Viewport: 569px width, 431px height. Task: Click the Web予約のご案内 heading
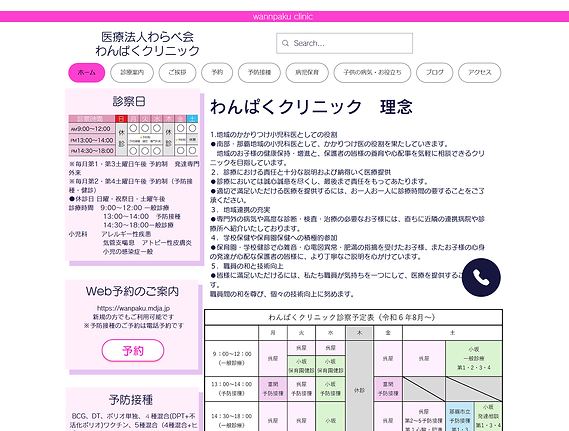click(x=132, y=291)
